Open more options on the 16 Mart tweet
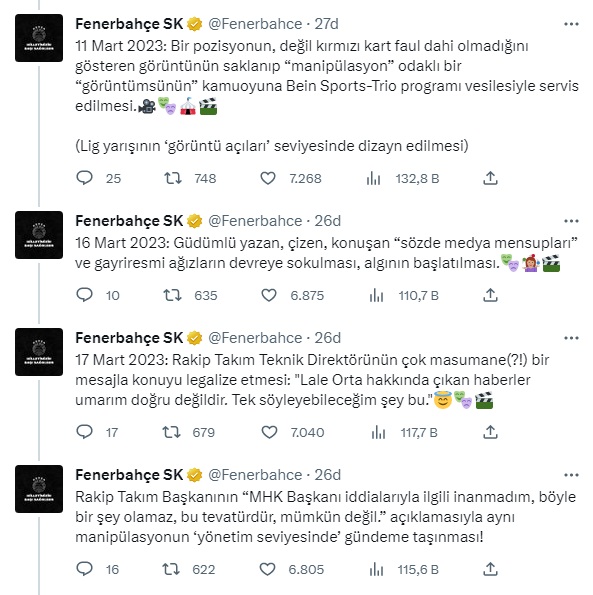593x595 pixels. [x=571, y=221]
